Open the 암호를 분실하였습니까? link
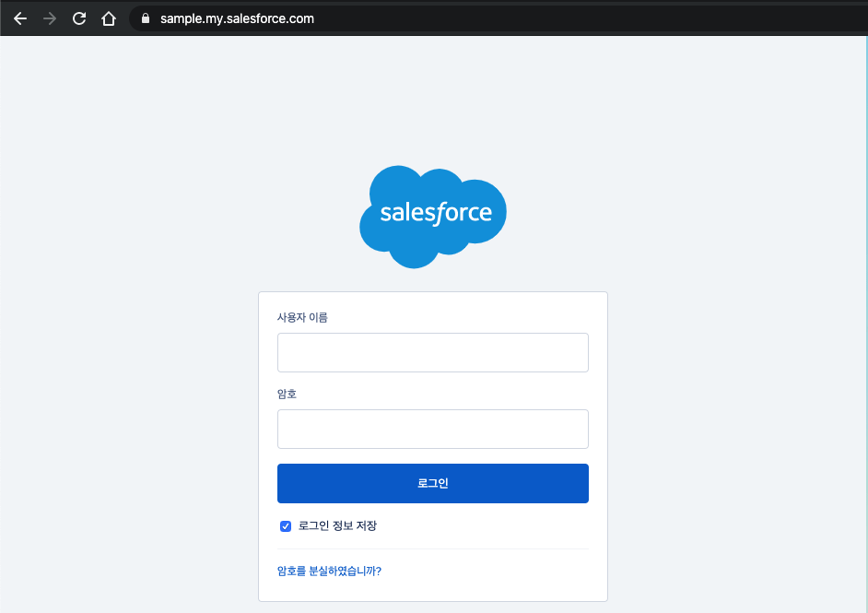Screen dimensions: 868x613 (x=329, y=571)
